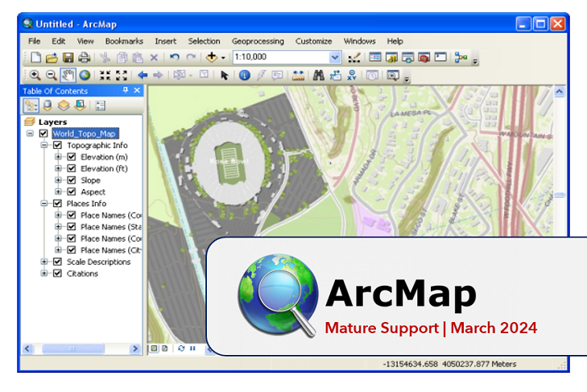Print the map
Viewport: 587px width, 392px height.
84,58
